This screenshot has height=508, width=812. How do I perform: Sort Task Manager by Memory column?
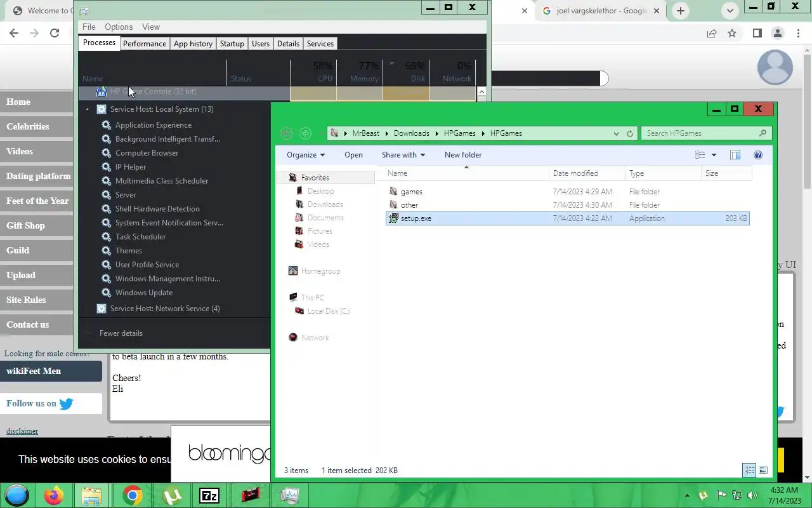(x=359, y=72)
